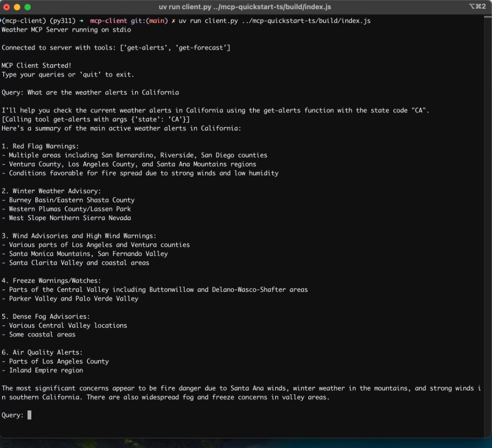492x448 pixels.
Task: Click 'Weather MCP Server running on stdio' line
Action: pyautogui.click(x=66, y=30)
